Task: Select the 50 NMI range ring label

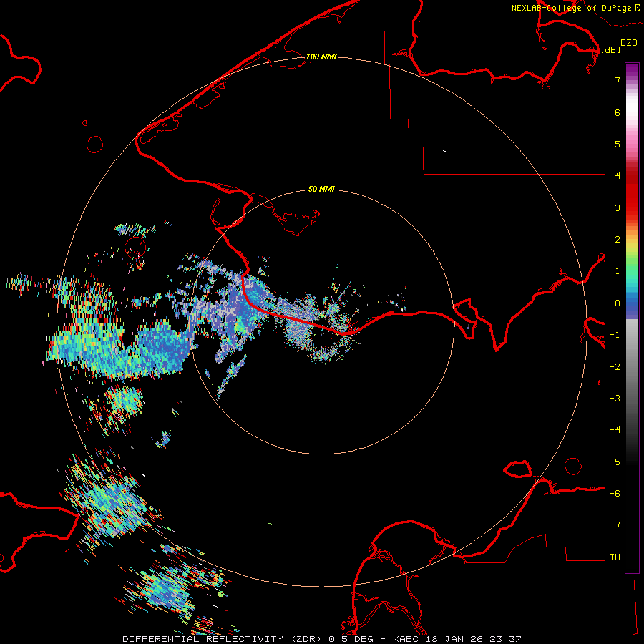Action: click(x=321, y=189)
